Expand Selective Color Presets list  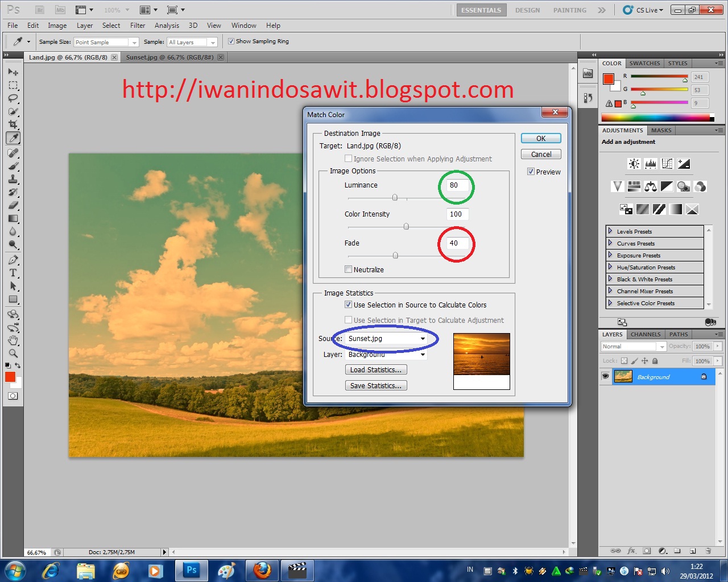(x=610, y=303)
